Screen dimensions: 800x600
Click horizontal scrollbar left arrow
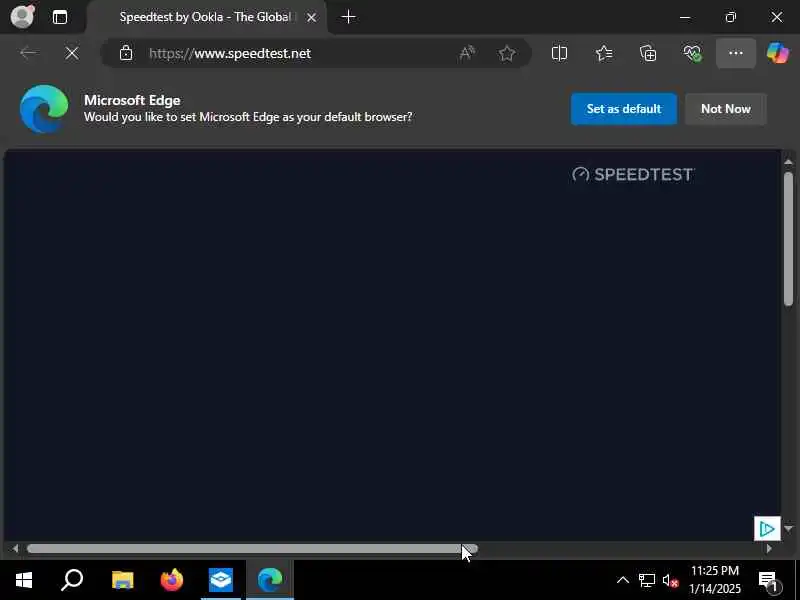click(x=15, y=548)
